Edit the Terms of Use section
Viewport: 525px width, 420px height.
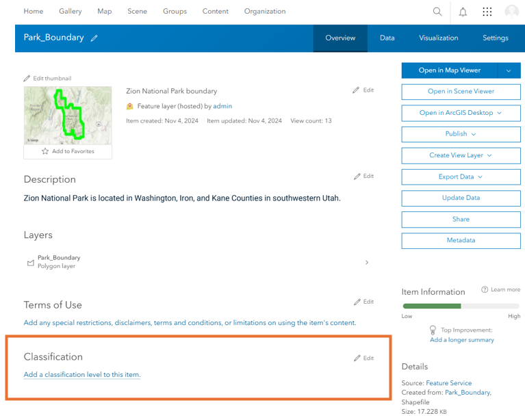point(364,302)
